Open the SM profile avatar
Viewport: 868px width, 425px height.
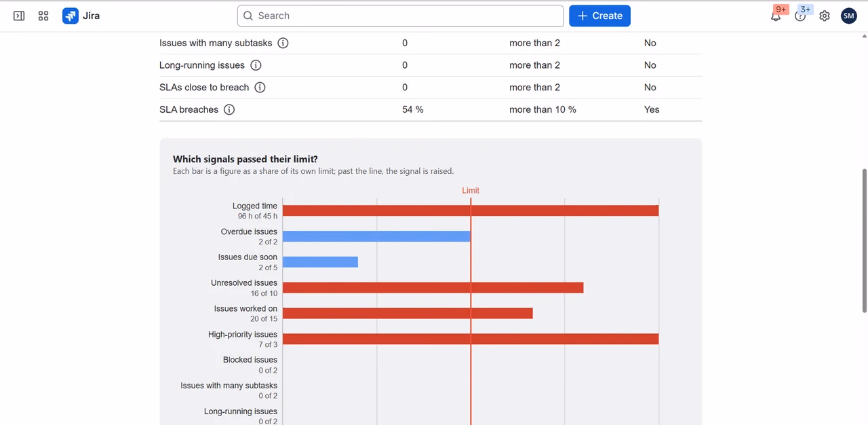point(849,16)
